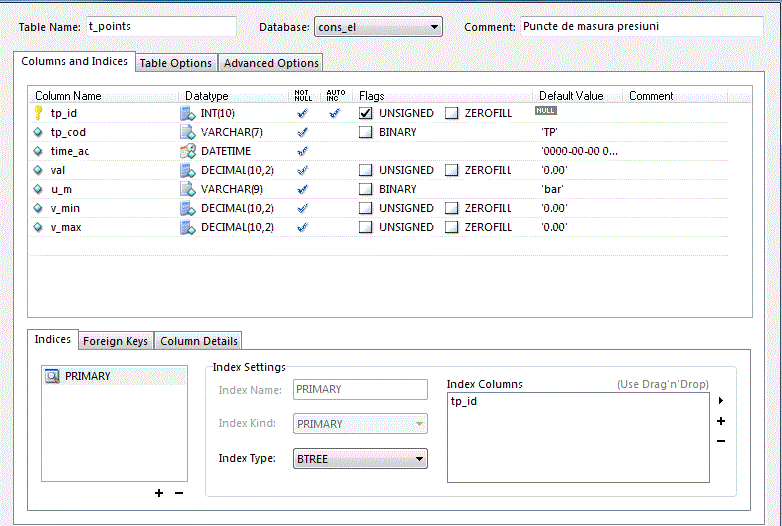Viewport: 782px width, 526px height.
Task: Click the PRIMARY index icon in list
Action: [x=52, y=376]
